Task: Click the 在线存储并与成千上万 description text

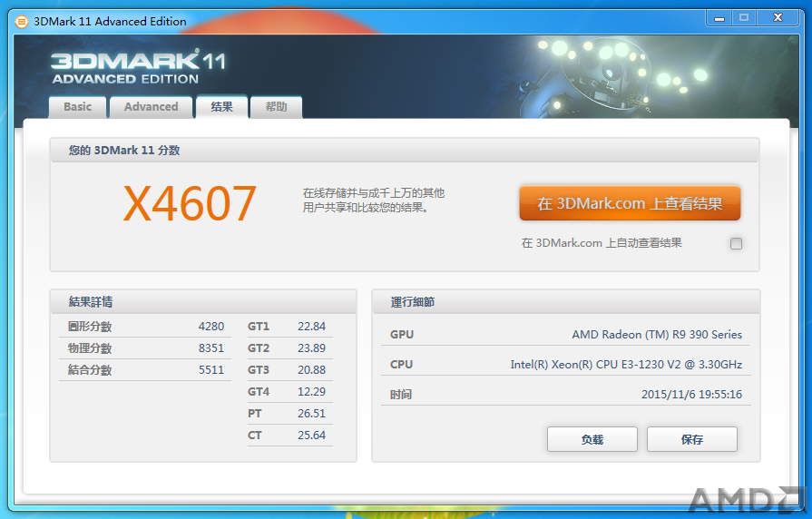Action: 374,201
